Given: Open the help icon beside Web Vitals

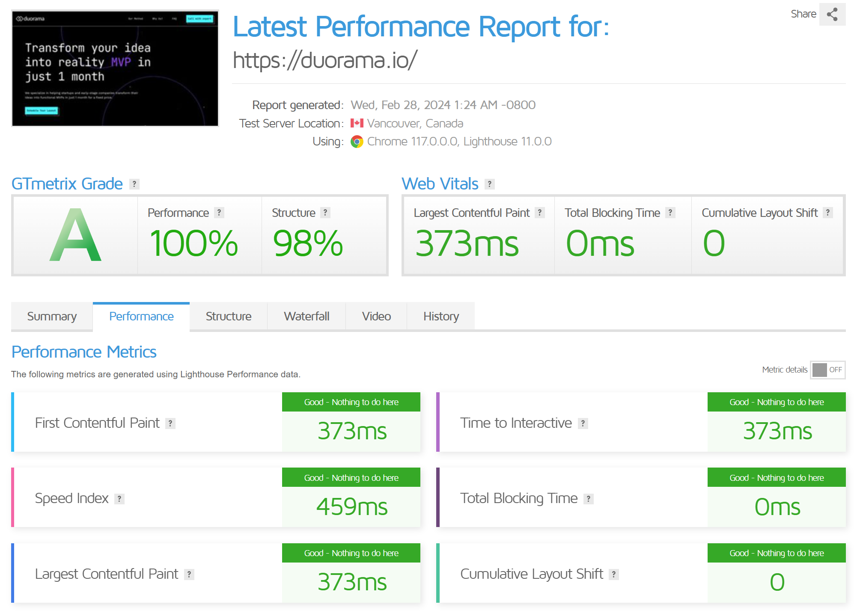Looking at the screenshot, I should pos(490,184).
